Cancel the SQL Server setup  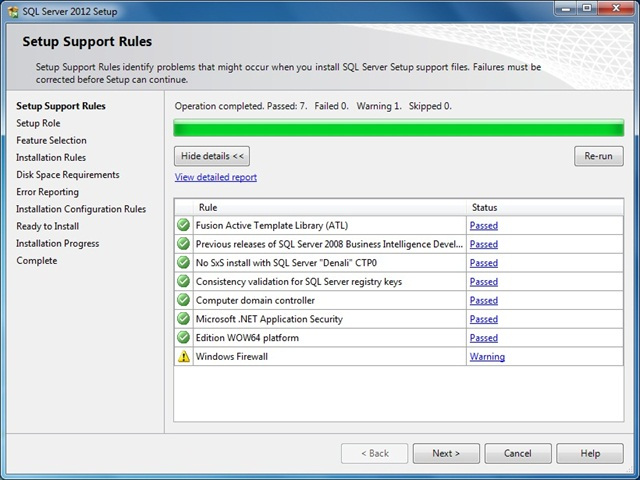point(518,453)
